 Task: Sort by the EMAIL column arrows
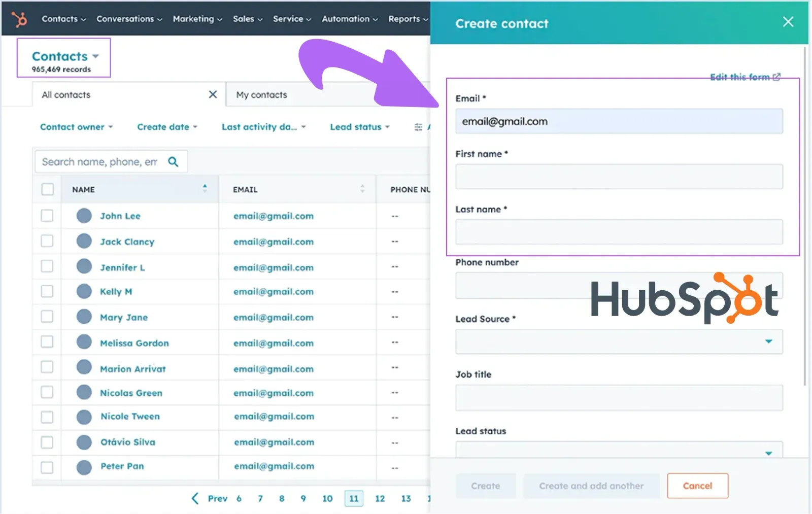point(362,188)
